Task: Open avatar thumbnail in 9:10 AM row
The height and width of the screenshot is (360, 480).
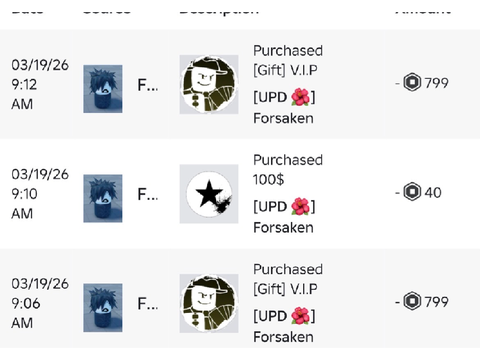Action: (103, 198)
